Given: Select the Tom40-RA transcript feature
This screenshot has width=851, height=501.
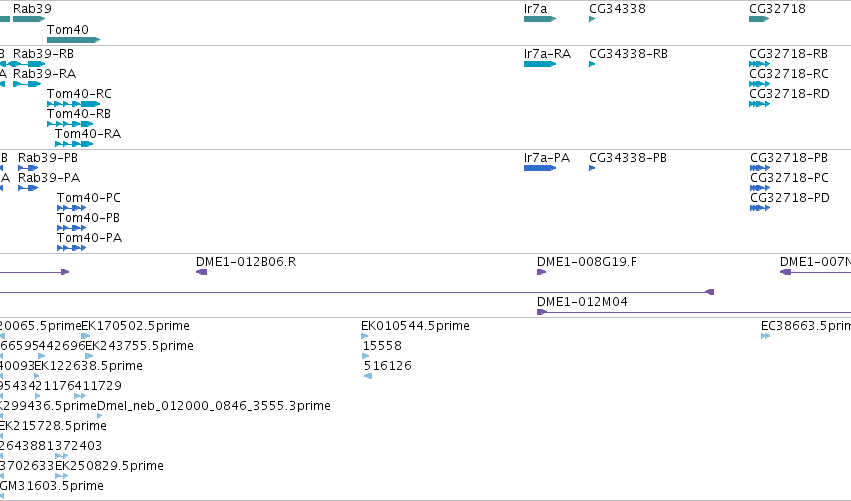Looking at the screenshot, I should pos(74,144).
